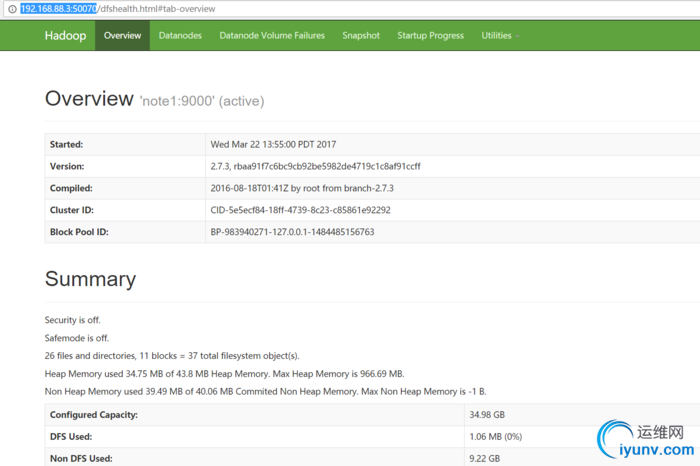Select the 'note1:9000' (active) text
The height and width of the screenshot is (466, 700).
[202, 101]
